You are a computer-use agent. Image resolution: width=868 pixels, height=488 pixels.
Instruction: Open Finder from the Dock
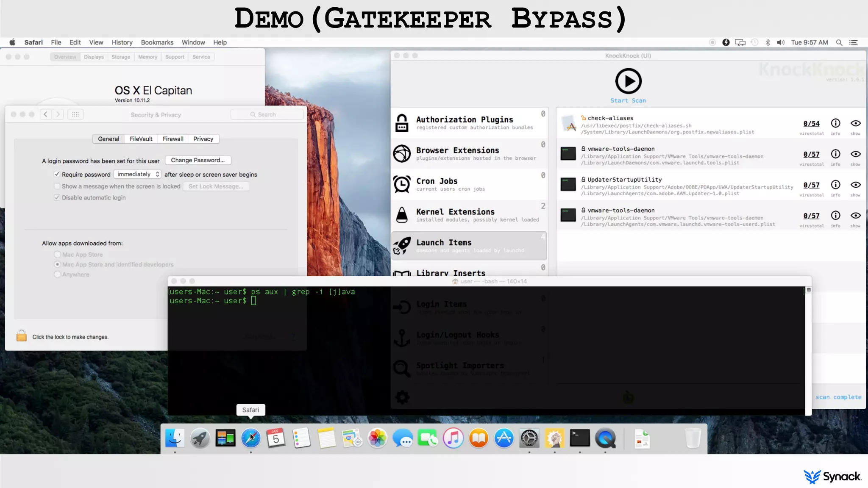tap(175, 438)
